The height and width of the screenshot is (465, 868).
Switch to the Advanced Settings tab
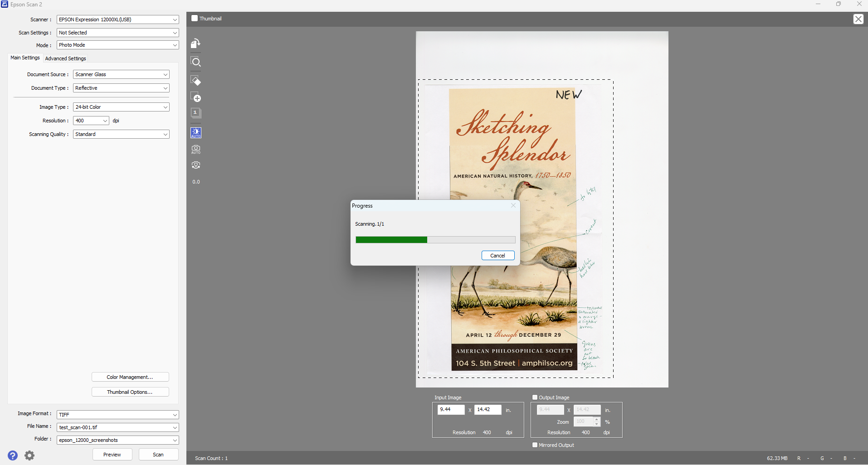click(65, 58)
